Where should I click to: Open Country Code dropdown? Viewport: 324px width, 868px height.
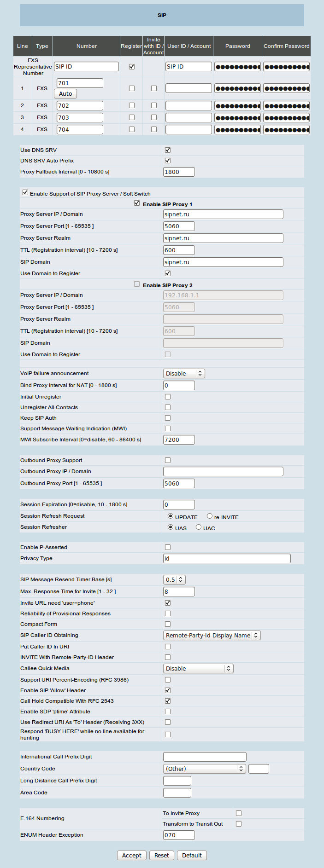(205, 769)
